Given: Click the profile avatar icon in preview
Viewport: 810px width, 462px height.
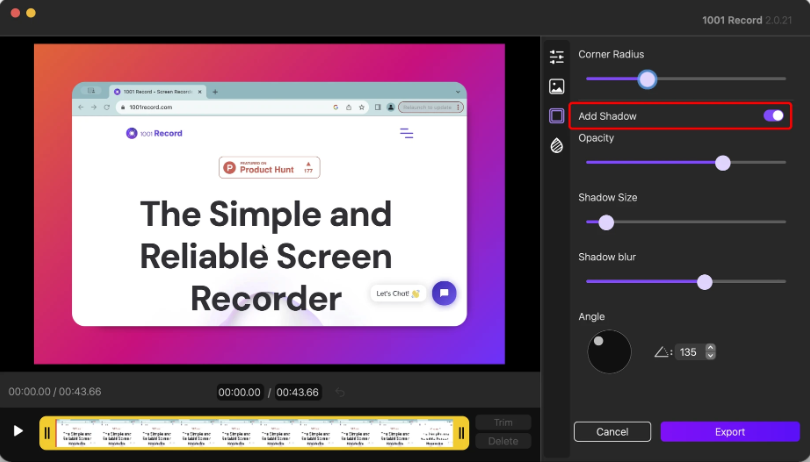Looking at the screenshot, I should pyautogui.click(x=391, y=107).
